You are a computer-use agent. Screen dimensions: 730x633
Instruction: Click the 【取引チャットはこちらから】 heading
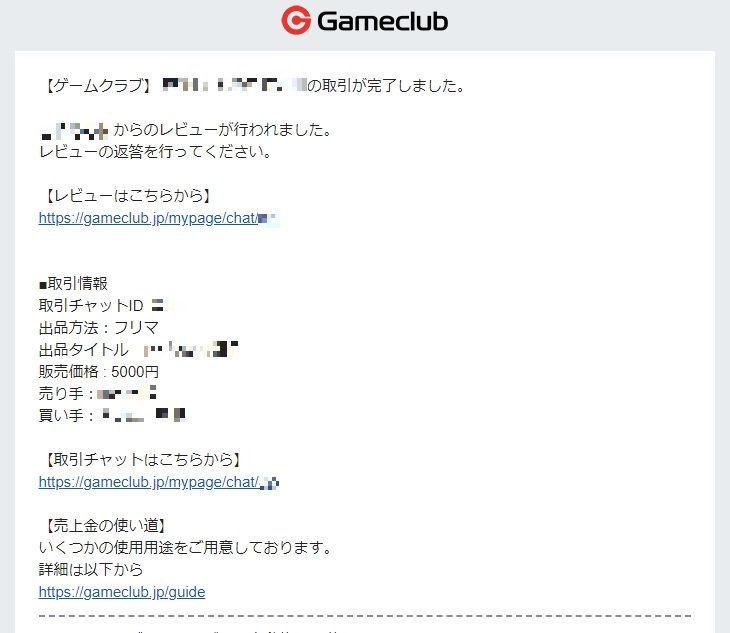tap(141, 460)
